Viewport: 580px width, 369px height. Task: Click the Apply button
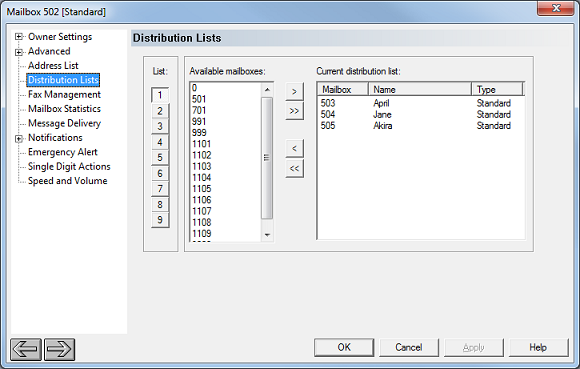coord(473,347)
